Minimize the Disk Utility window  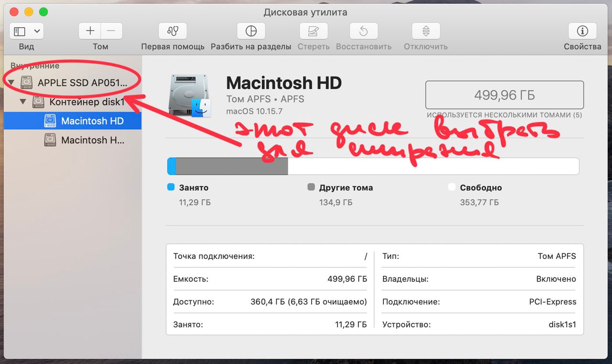pyautogui.click(x=29, y=12)
